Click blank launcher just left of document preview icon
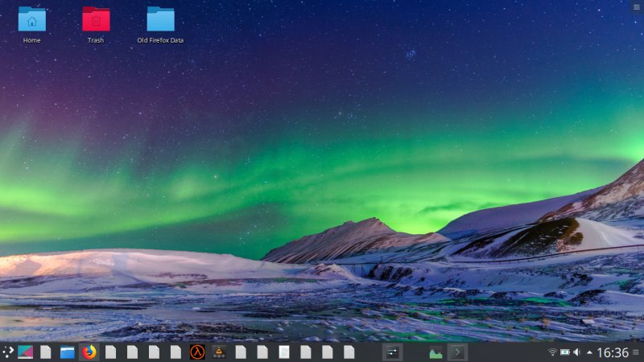644x362 pixels. (x=262, y=352)
